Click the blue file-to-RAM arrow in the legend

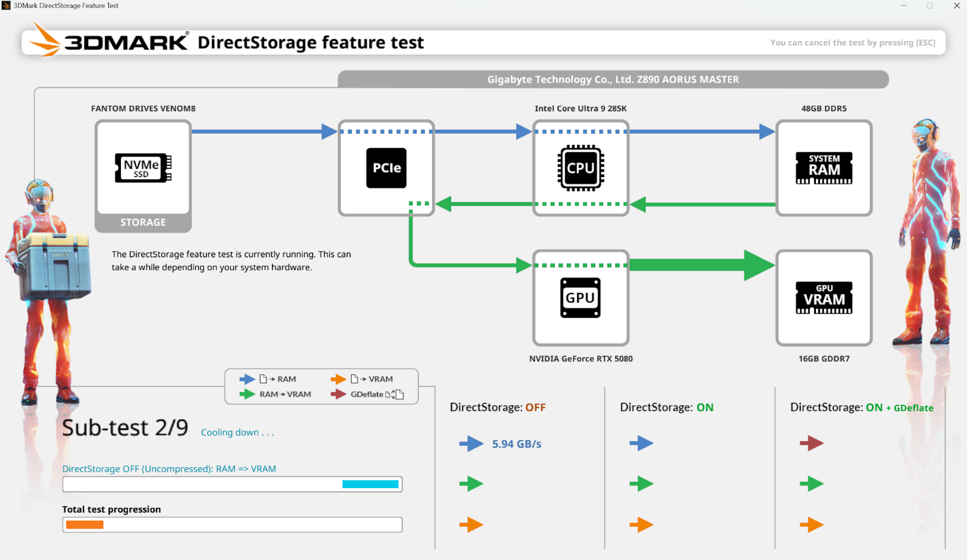pos(247,379)
